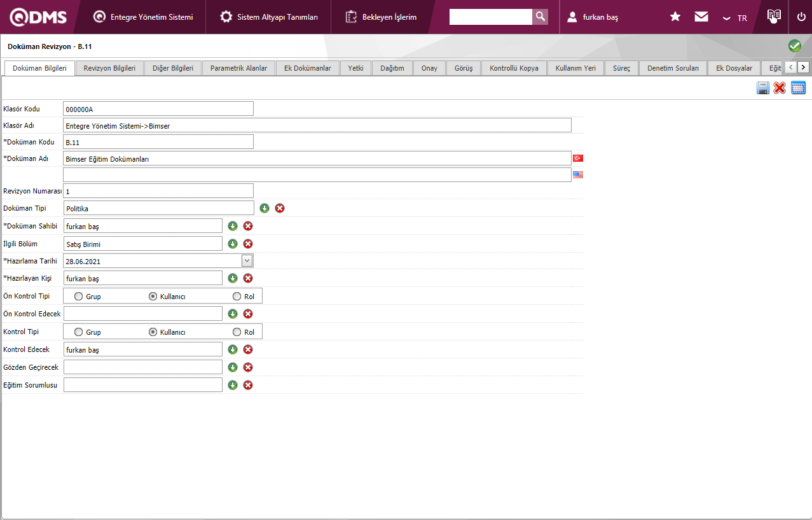
Task: Select Kullanıcı radio for Kontrol Tipi
Action: click(x=153, y=332)
